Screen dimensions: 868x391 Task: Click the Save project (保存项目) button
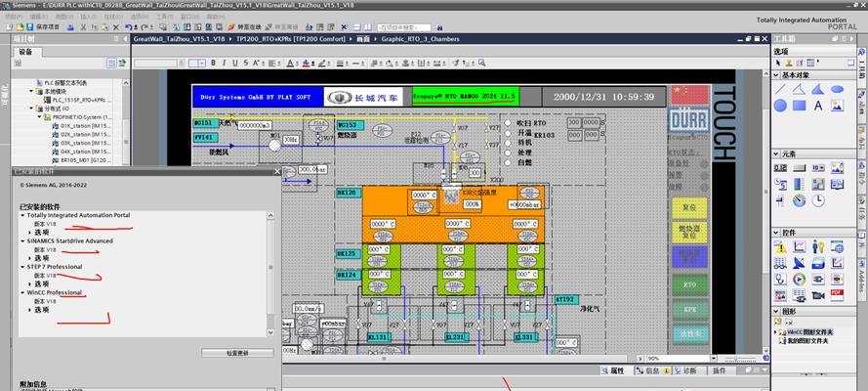pos(43,26)
